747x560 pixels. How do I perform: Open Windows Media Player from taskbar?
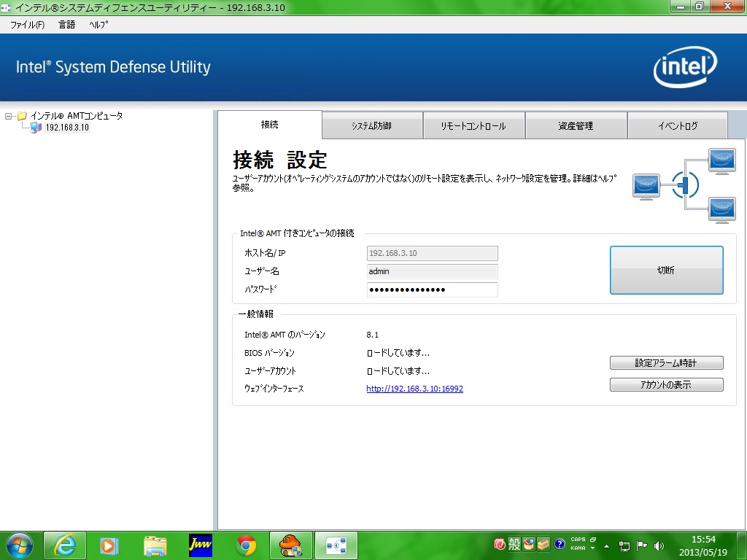click(109, 545)
